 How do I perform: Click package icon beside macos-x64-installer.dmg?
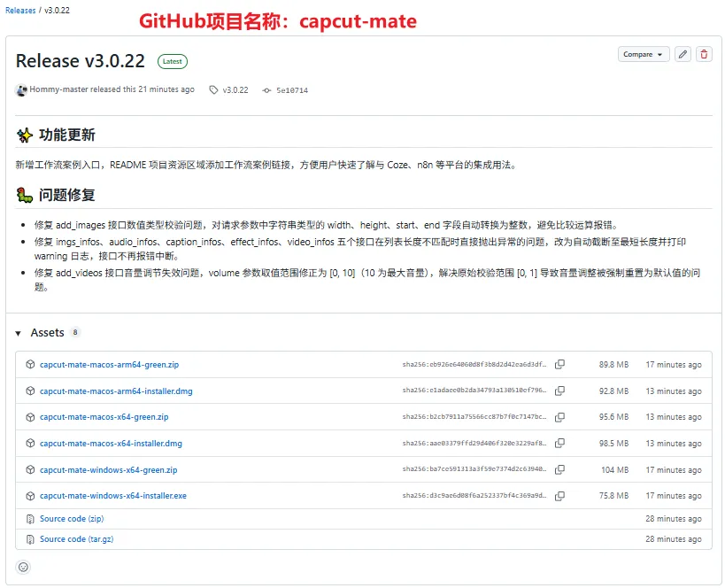pos(30,443)
